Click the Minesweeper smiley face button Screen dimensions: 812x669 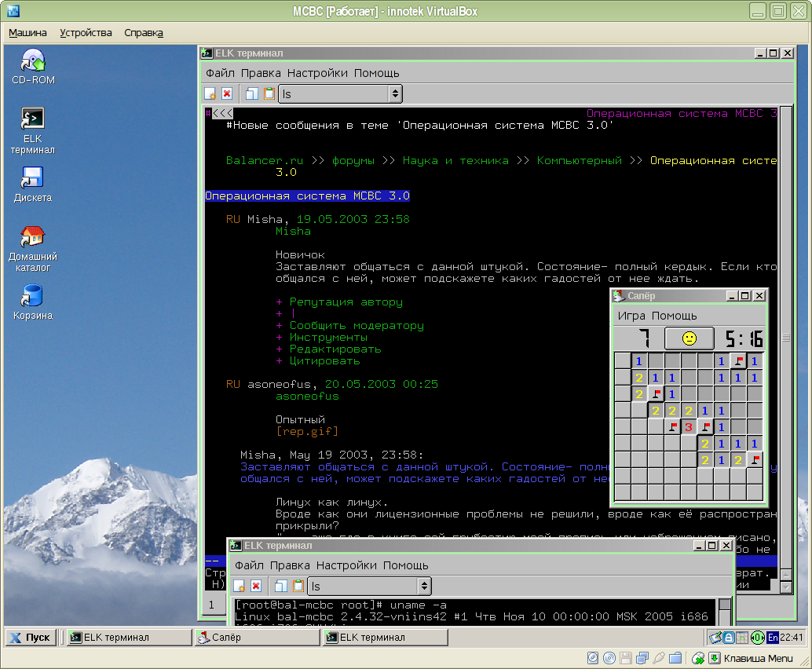(x=689, y=338)
